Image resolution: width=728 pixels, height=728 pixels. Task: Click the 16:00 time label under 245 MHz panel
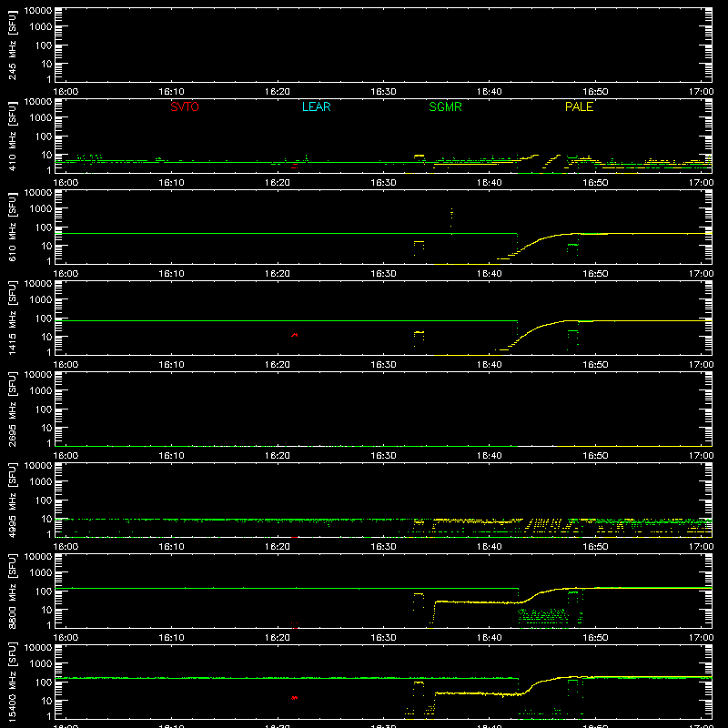pyautogui.click(x=66, y=92)
